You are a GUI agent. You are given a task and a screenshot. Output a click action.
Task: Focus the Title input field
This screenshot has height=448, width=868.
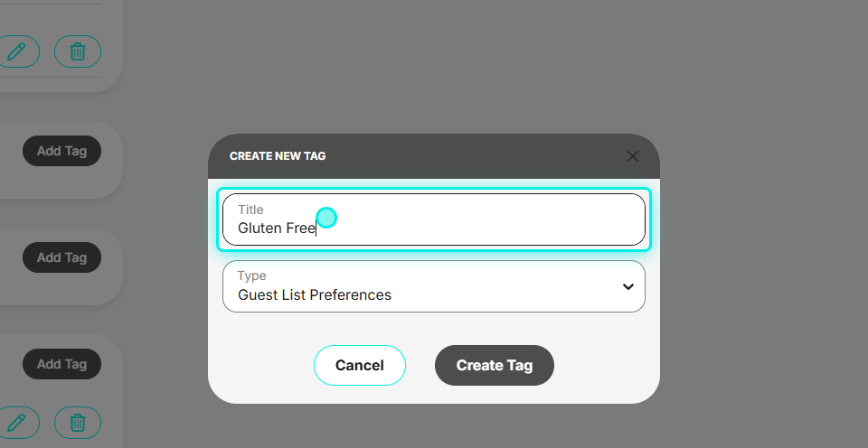tap(433, 219)
